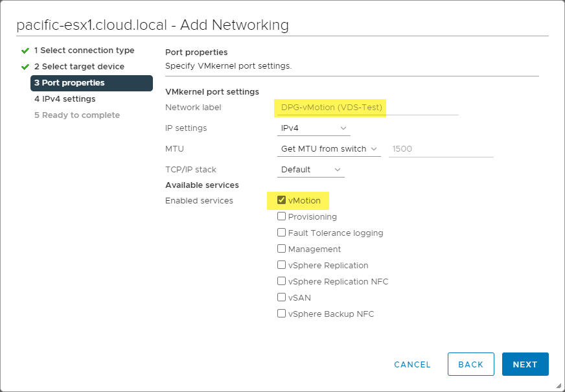Click the TCP/IP stack label
The width and height of the screenshot is (565, 392).
(190, 170)
